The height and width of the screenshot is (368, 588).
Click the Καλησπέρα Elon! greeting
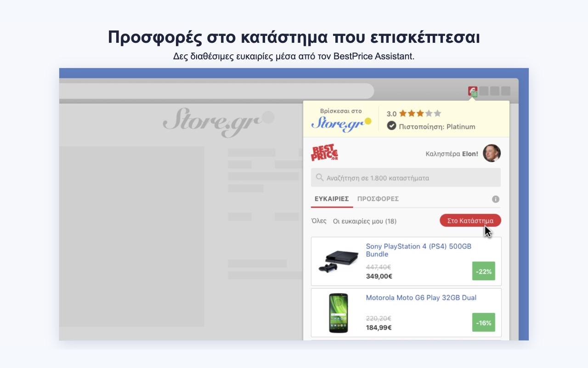(452, 154)
